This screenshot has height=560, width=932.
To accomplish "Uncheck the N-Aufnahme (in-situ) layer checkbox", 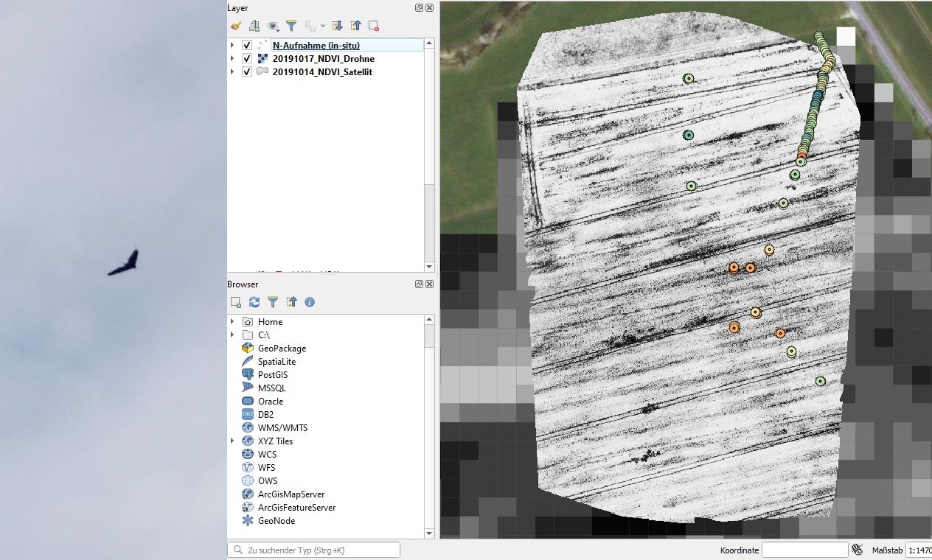I will 247,46.
